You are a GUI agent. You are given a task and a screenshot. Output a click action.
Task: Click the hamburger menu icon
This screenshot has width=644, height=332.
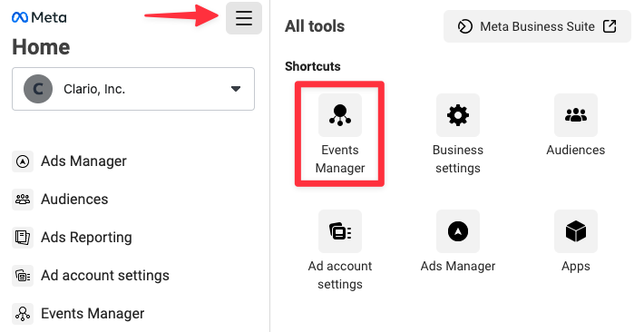point(244,18)
